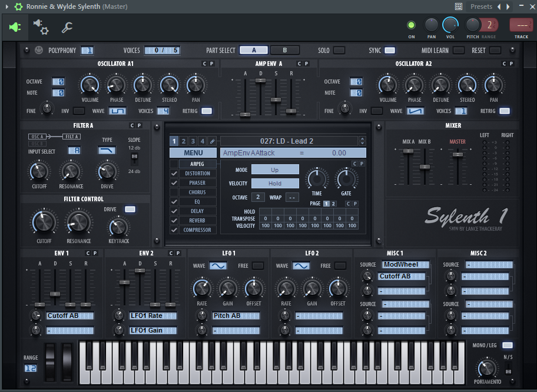Click the Oscillator A1 volume knob

point(89,85)
